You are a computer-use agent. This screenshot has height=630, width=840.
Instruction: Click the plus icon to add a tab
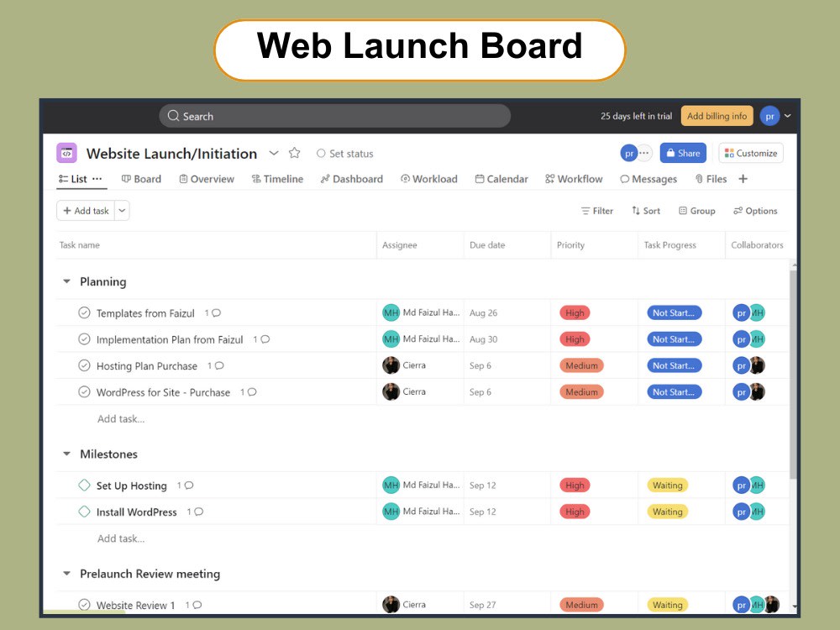[x=743, y=179]
